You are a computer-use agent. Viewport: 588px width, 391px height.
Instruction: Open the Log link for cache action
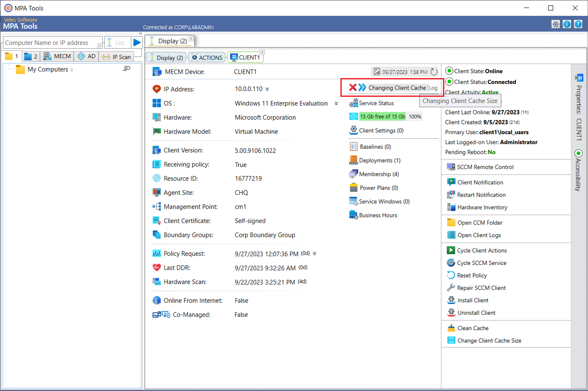pyautogui.click(x=433, y=88)
